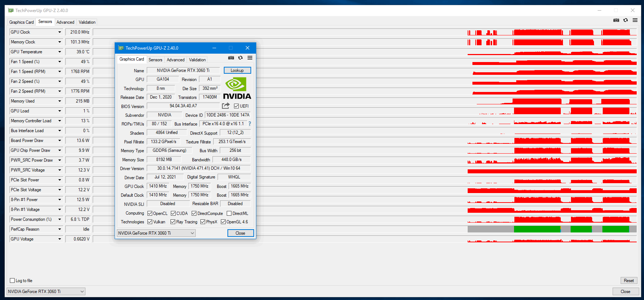The image size is (644, 300).
Task: Click GPU-Z app icon in front dialog title
Action: click(121, 48)
